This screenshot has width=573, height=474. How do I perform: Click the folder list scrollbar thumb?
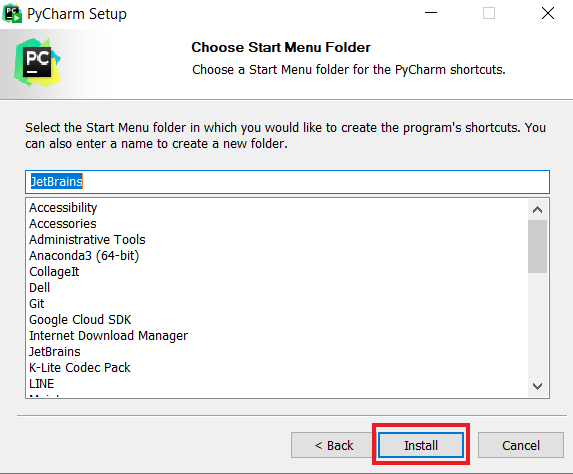537,246
